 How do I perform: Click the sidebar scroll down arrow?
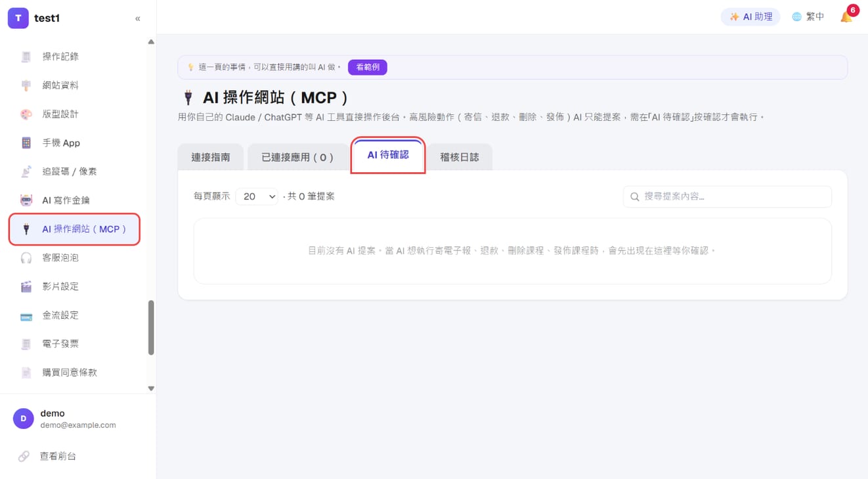(151, 388)
